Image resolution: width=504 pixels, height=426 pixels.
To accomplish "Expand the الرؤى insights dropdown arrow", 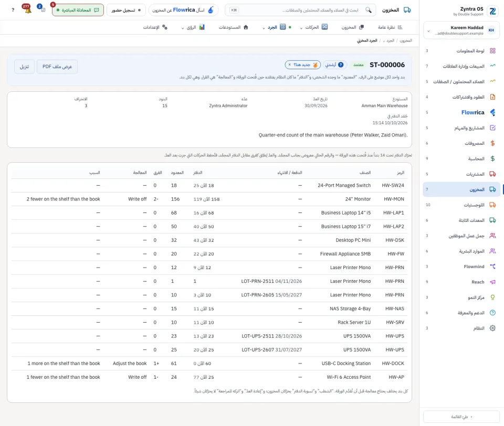I will point(183,28).
